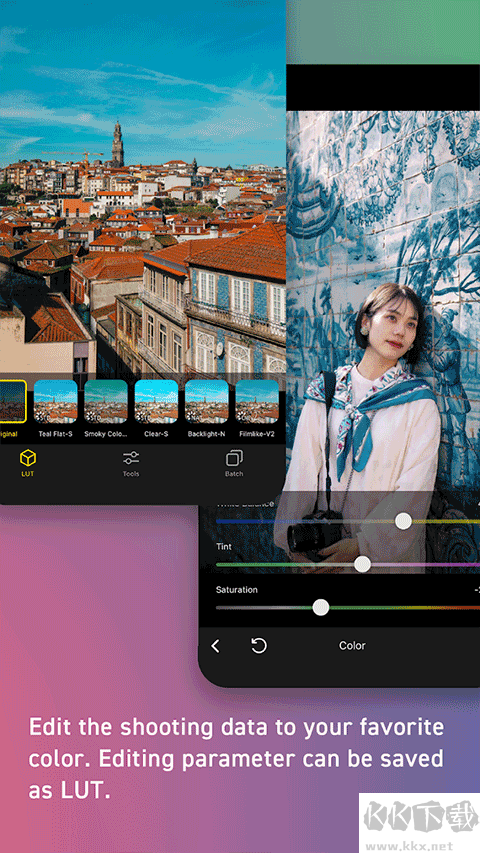
Task: Click the Backlight-N filter name
Action: (207, 434)
